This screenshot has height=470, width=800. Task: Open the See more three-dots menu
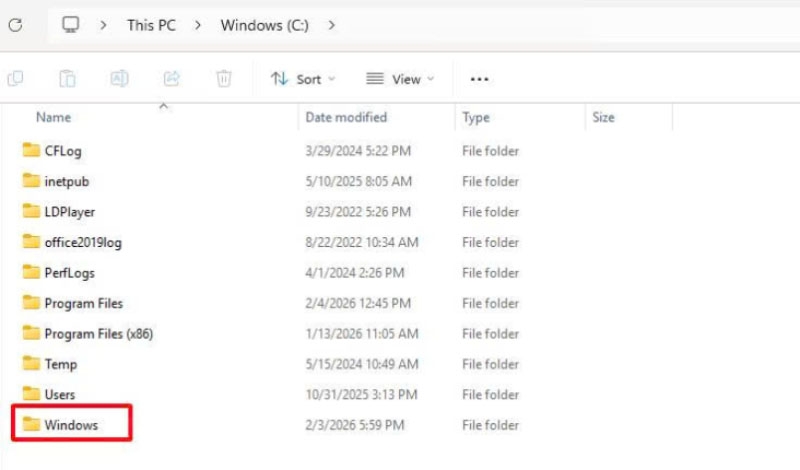(x=480, y=79)
